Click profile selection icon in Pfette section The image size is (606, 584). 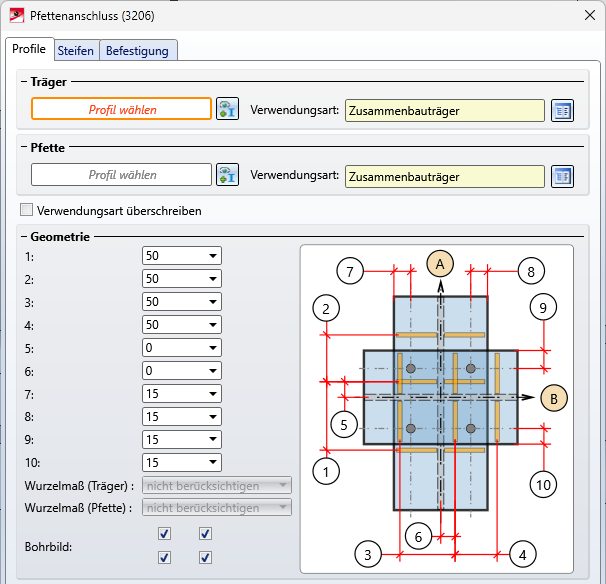pyautogui.click(x=227, y=175)
